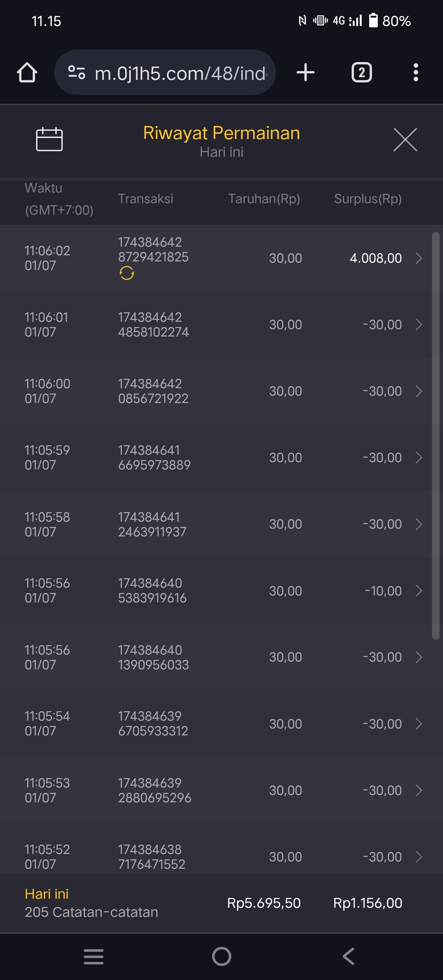
Task: Expand details for the 4.008,00 surplus row
Action: (x=419, y=258)
